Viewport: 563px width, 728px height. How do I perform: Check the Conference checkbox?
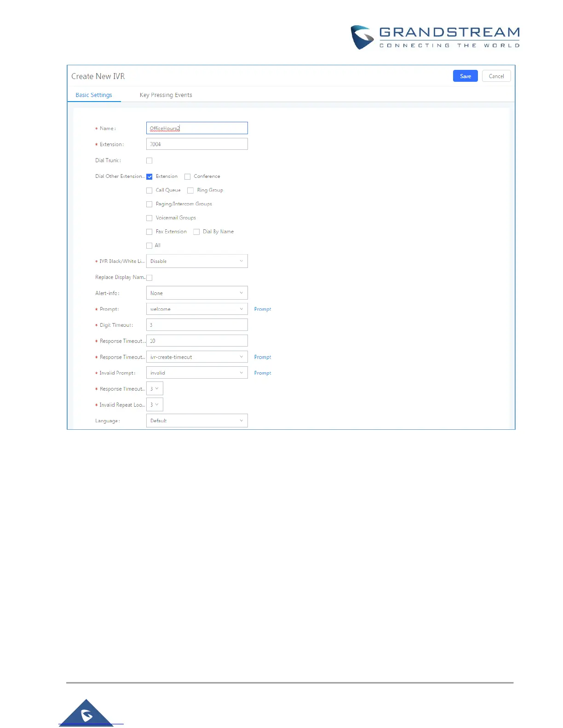click(187, 176)
